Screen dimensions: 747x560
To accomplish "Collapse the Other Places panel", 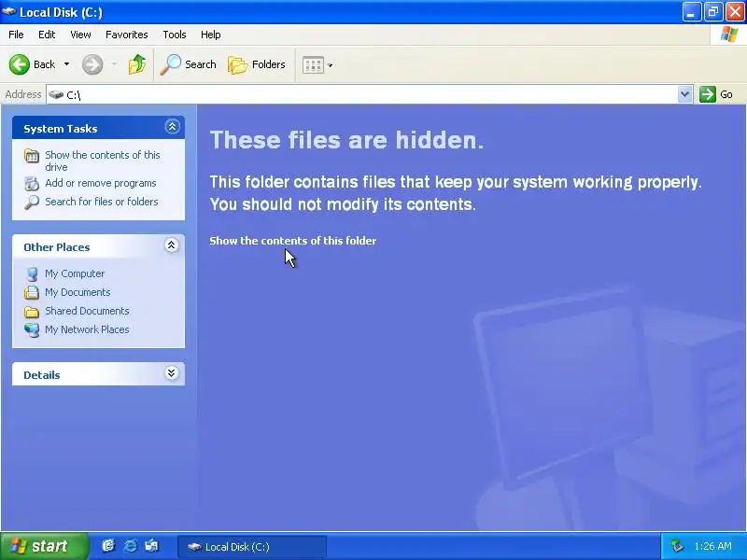I will (x=172, y=245).
